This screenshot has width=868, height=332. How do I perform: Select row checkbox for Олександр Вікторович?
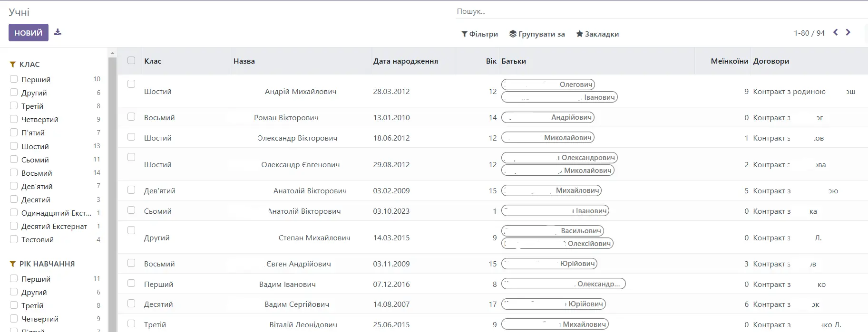click(131, 137)
